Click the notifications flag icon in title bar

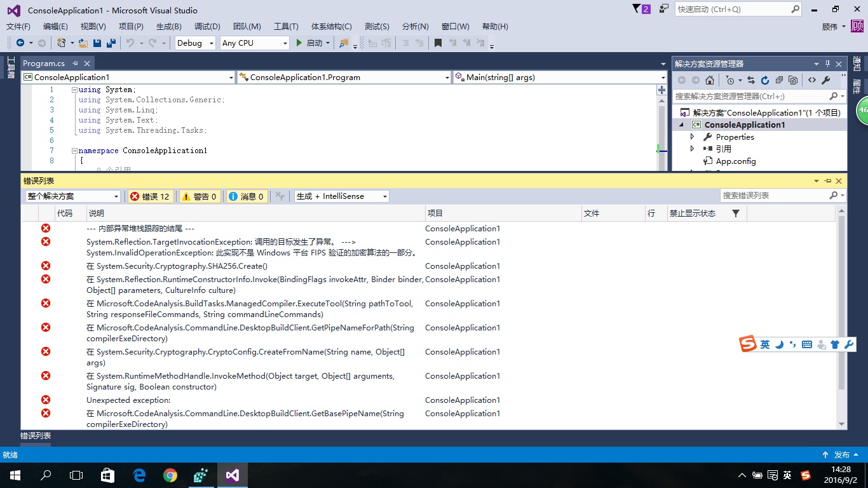pyautogui.click(x=637, y=9)
